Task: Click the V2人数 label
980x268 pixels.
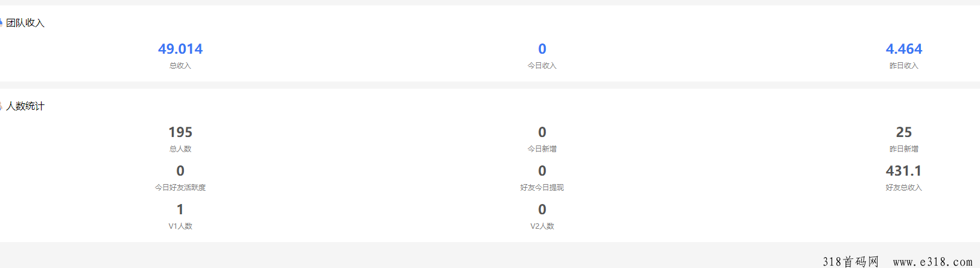Action: (x=542, y=226)
